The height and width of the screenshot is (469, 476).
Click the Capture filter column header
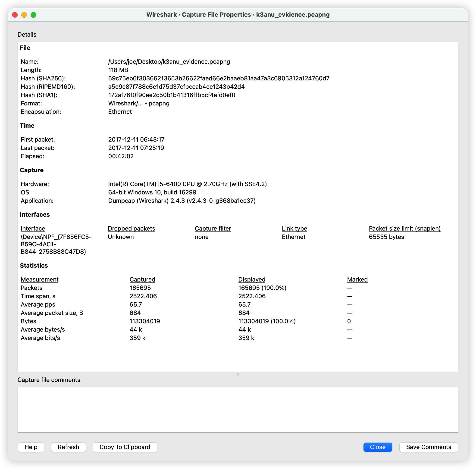point(213,228)
